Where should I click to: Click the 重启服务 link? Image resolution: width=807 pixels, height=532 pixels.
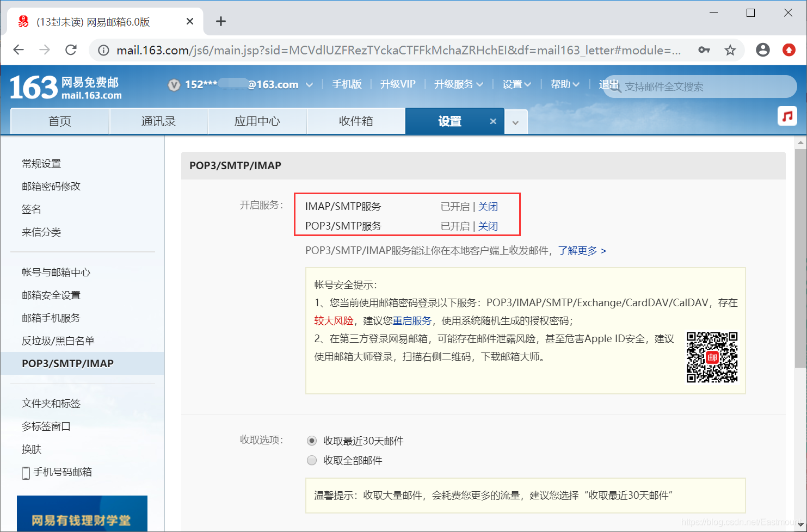[x=412, y=321]
